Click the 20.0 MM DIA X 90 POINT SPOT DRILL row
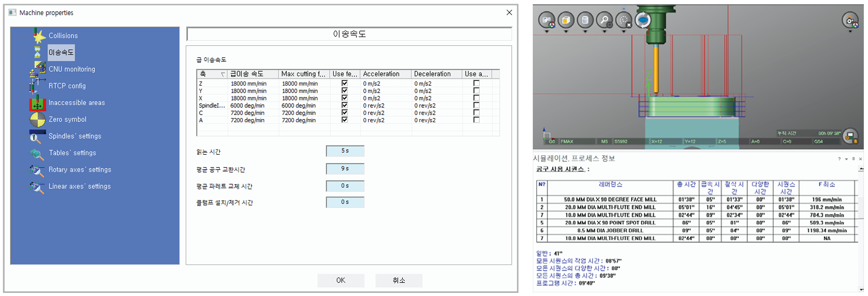The image size is (868, 296). pyautogui.click(x=696, y=223)
